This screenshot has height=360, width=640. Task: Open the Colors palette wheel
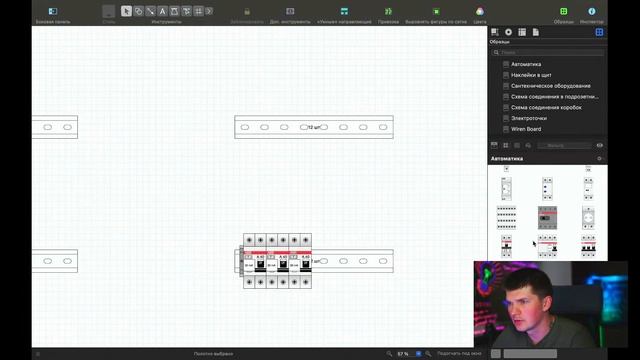pyautogui.click(x=480, y=11)
